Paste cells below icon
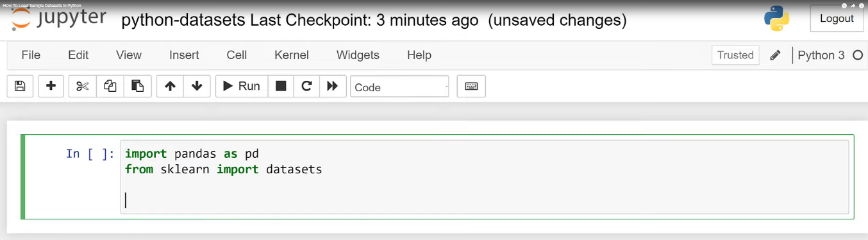The width and height of the screenshot is (868, 240). (x=137, y=86)
